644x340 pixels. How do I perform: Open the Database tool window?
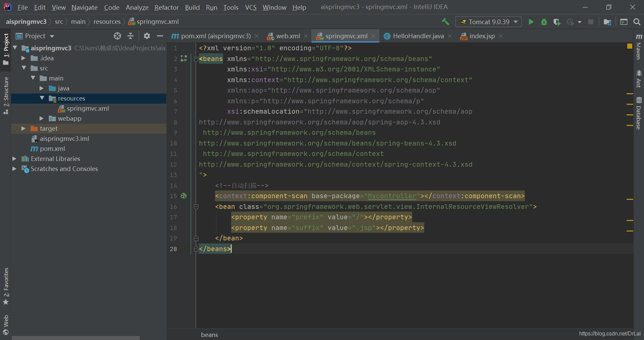639,113
